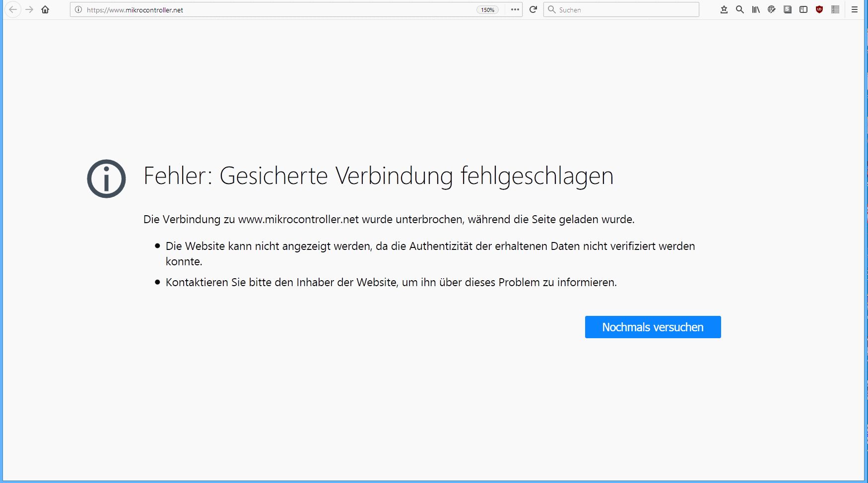Open the uBlock Origin shield icon
Screen dimensions: 868x483
(819, 10)
